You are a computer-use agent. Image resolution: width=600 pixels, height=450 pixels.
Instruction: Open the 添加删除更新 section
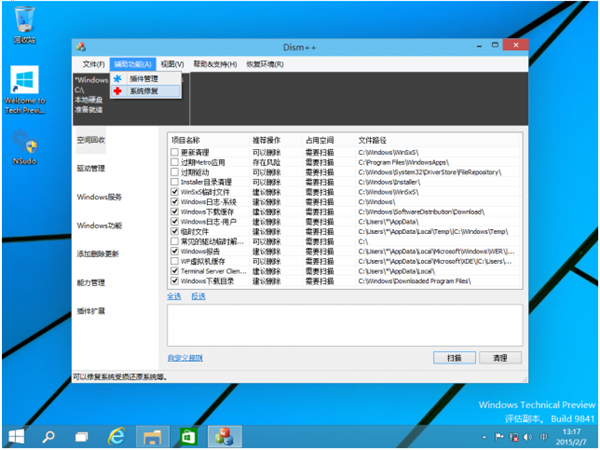[98, 254]
